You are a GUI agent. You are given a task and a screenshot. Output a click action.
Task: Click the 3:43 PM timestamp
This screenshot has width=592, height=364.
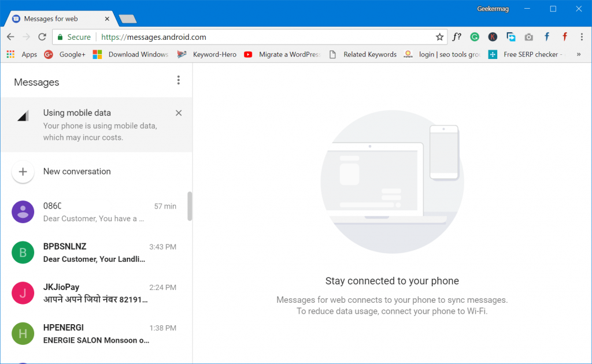click(162, 247)
